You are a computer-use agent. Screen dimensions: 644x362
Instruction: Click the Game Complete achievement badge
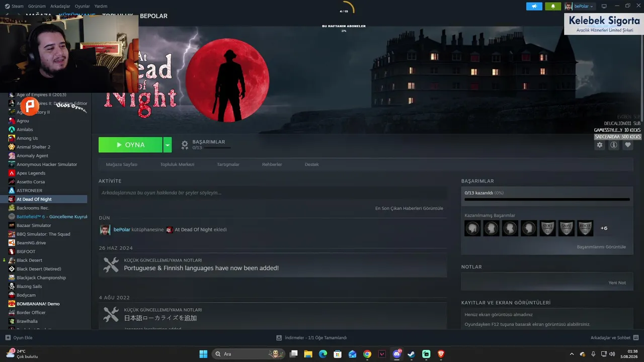click(567, 228)
